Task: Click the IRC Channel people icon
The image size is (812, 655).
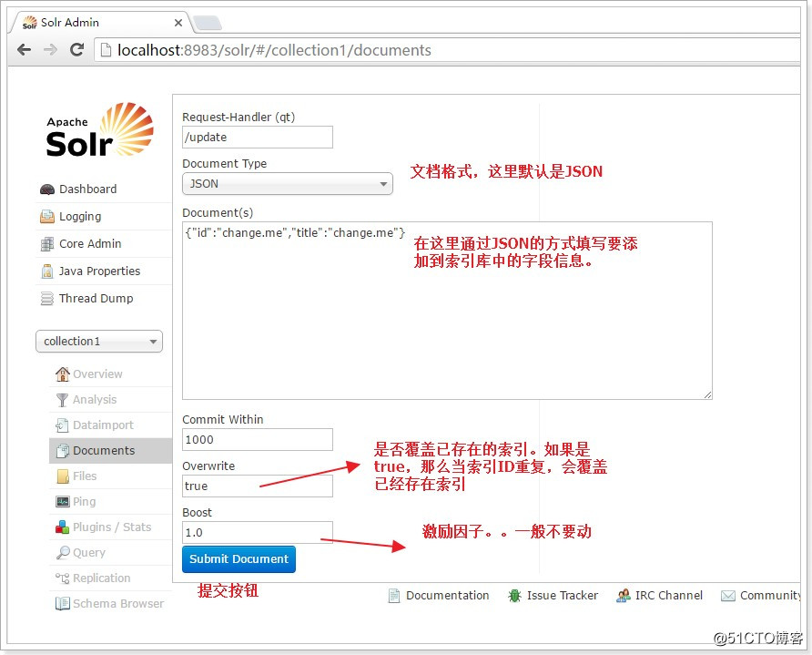Action: pos(623,596)
